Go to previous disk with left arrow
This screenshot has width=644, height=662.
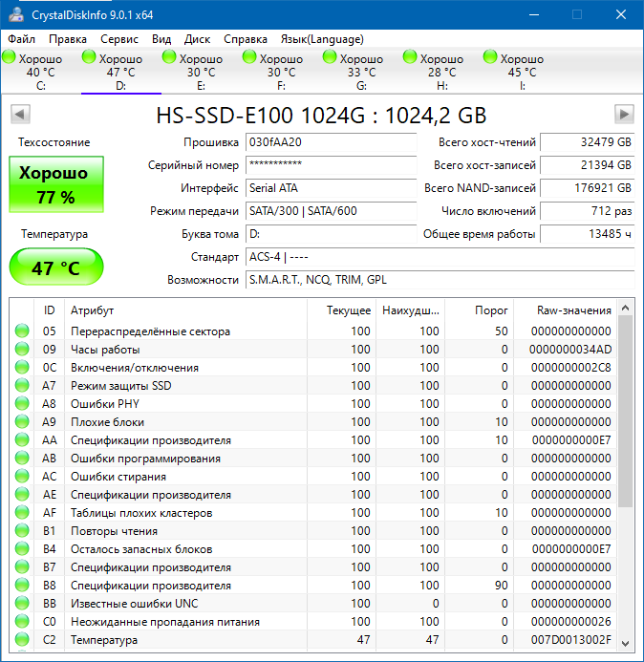tap(20, 114)
